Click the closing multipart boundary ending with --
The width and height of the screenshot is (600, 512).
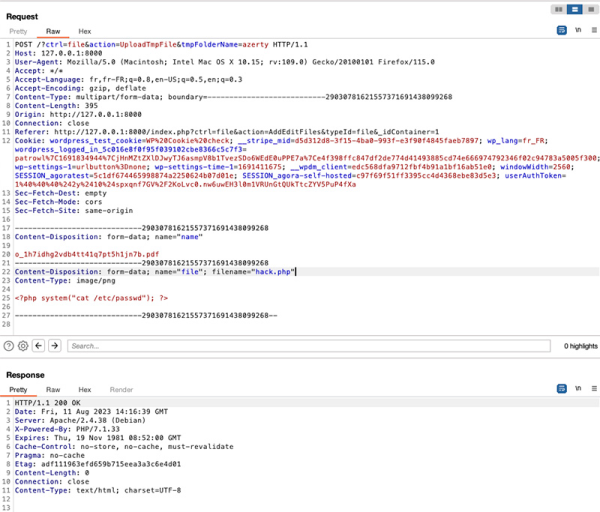point(146,316)
